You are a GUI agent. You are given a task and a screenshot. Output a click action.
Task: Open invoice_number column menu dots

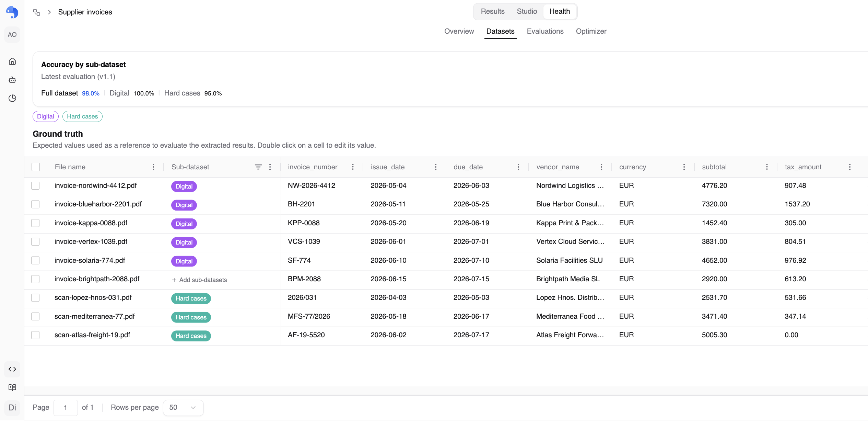(x=353, y=167)
